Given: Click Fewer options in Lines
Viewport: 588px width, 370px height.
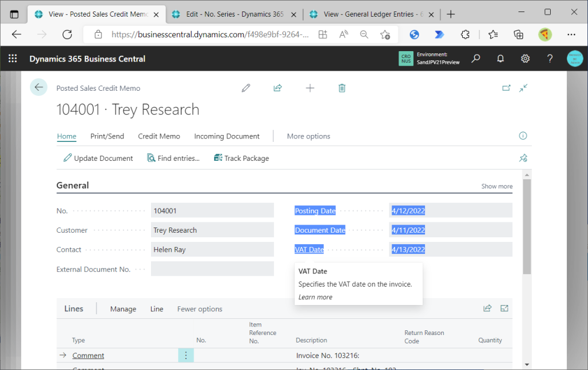Looking at the screenshot, I should (x=200, y=309).
